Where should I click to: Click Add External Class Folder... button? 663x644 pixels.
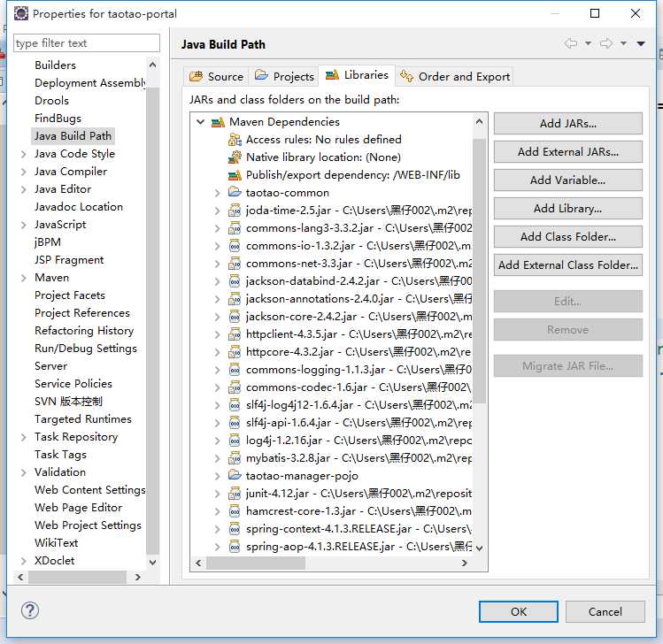pyautogui.click(x=568, y=265)
